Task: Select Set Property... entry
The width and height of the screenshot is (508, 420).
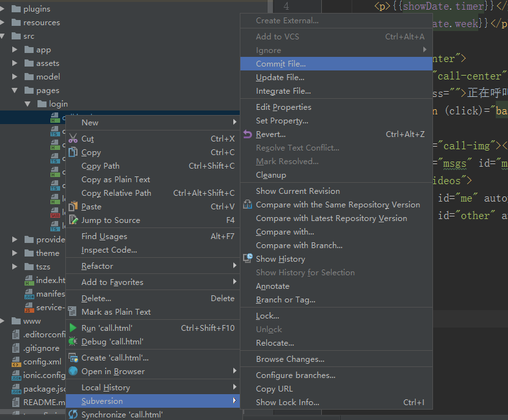Action: point(336,120)
